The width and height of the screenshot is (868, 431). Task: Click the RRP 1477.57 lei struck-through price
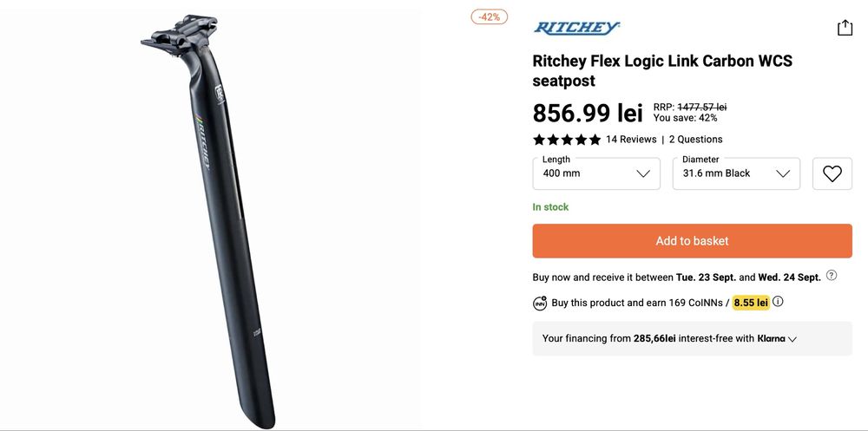[x=701, y=107]
